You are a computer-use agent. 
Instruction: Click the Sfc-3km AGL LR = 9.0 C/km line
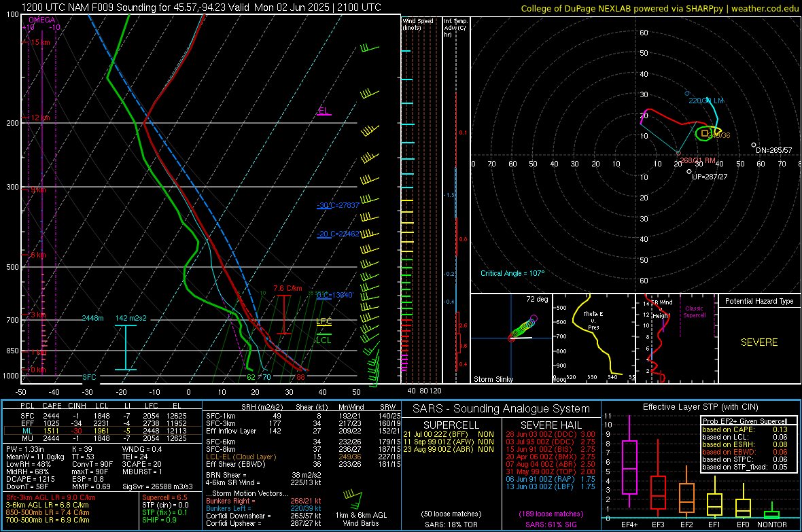(51, 497)
